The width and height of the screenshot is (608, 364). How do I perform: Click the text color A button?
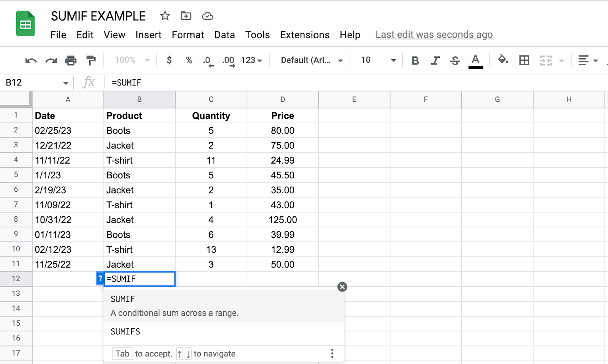pos(475,60)
